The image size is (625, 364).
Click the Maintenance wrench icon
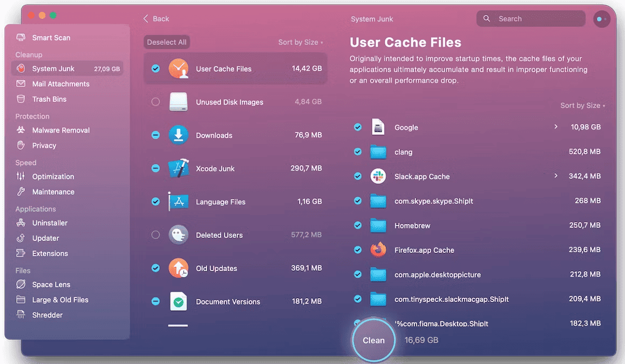click(x=21, y=191)
